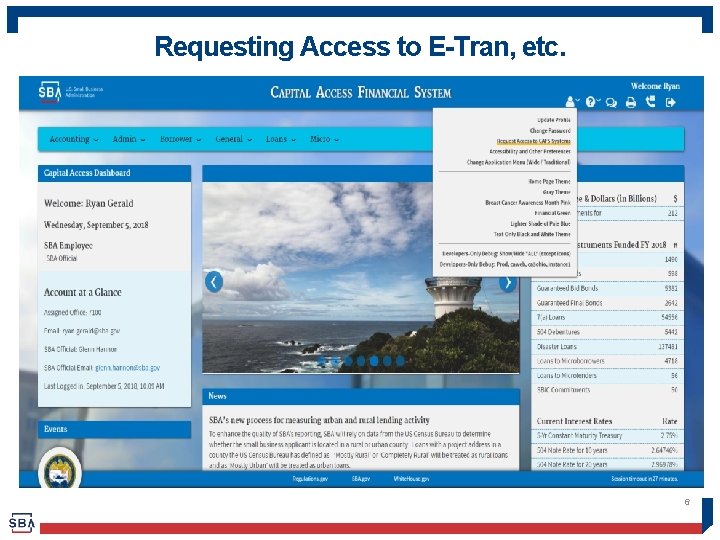Viewport: 720px width, 540px height.
Task: Click Current Interest Rates heading
Action: (574, 421)
